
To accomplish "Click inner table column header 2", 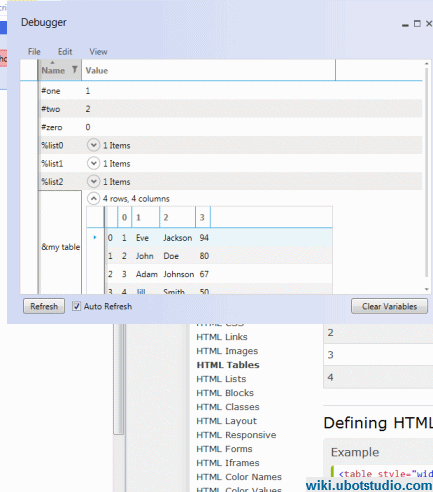I will [x=177, y=217].
